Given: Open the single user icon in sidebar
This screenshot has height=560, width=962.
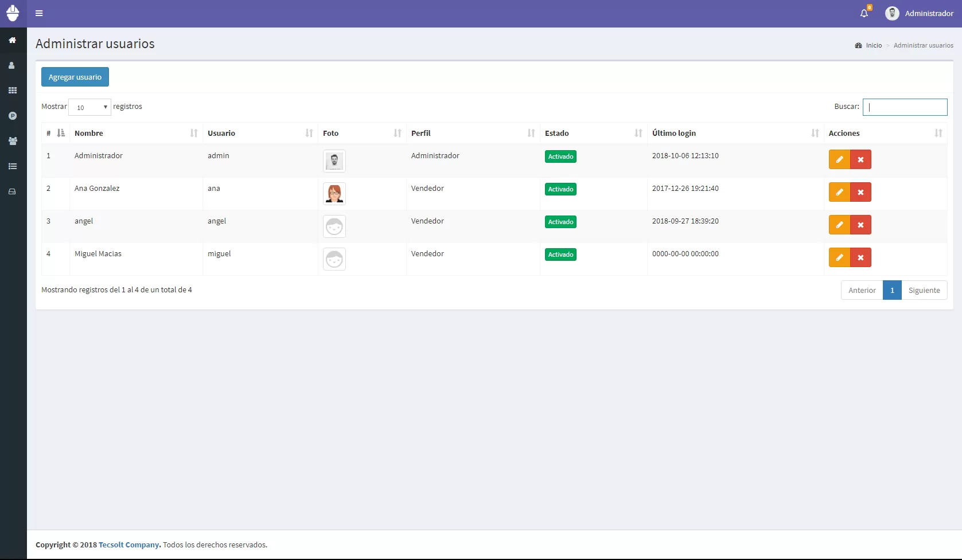Looking at the screenshot, I should [x=12, y=65].
